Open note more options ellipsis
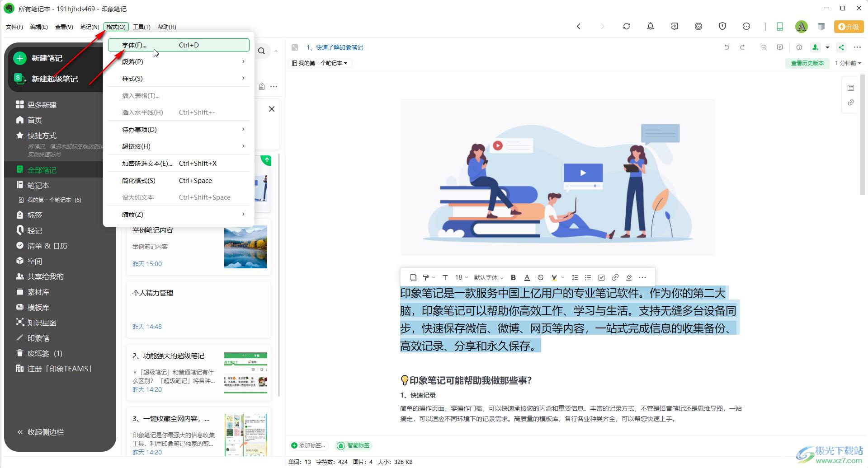This screenshot has height=468, width=868. (857, 47)
